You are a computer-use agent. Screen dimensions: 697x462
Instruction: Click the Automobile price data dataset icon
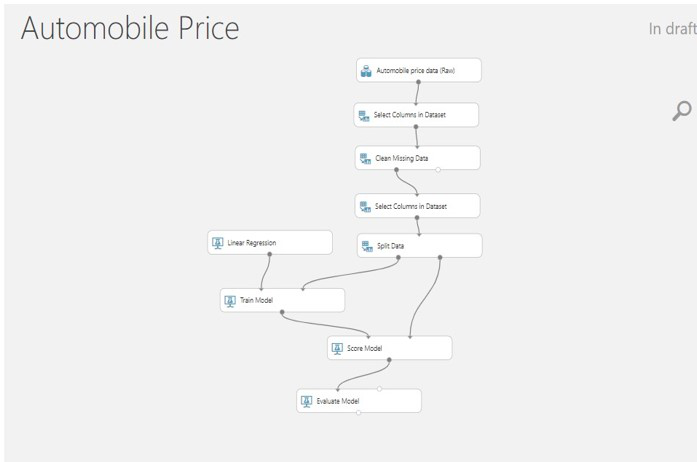[x=367, y=71]
